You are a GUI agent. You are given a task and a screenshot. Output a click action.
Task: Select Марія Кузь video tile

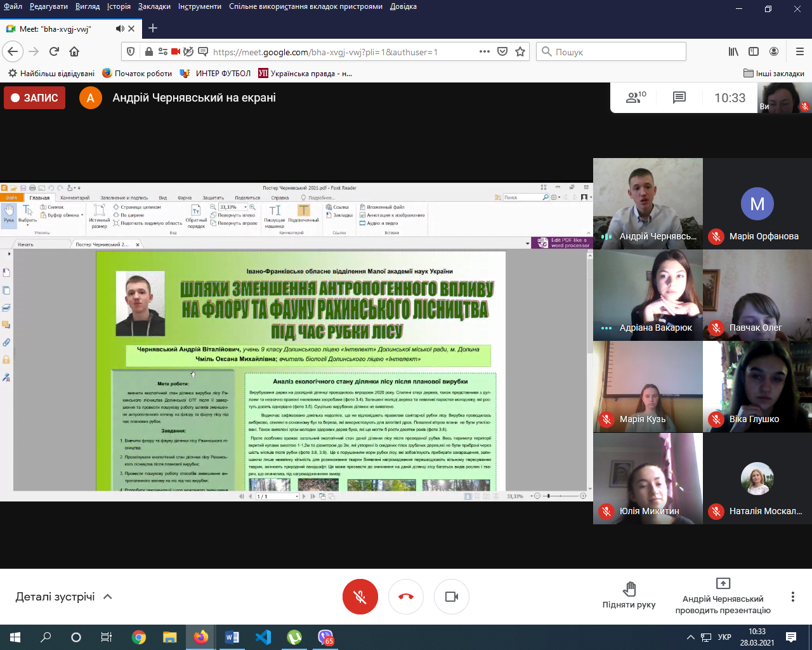coord(648,387)
